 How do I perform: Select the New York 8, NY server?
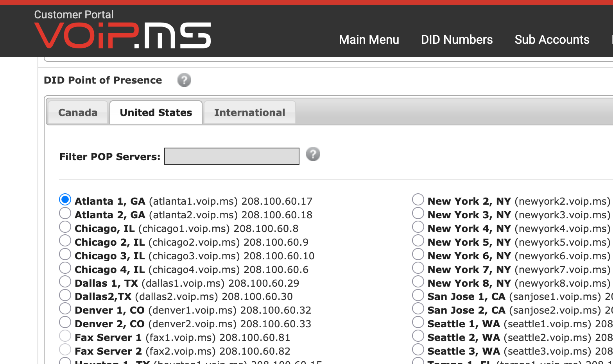tap(418, 282)
